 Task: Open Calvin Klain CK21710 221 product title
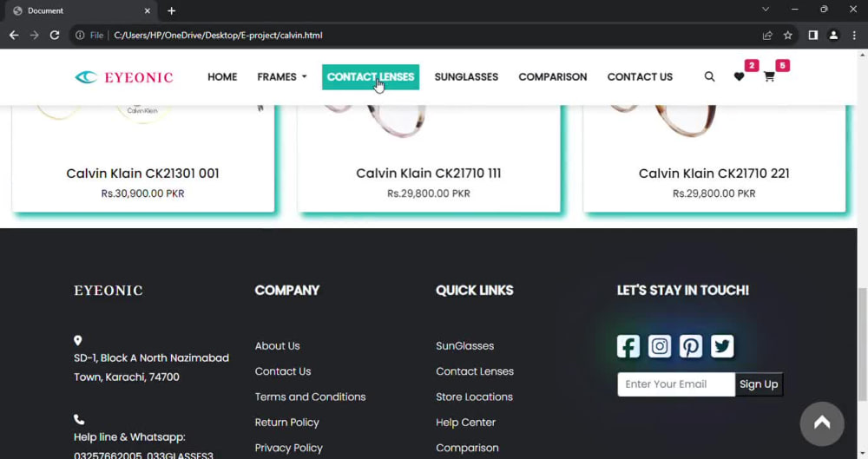click(x=714, y=174)
